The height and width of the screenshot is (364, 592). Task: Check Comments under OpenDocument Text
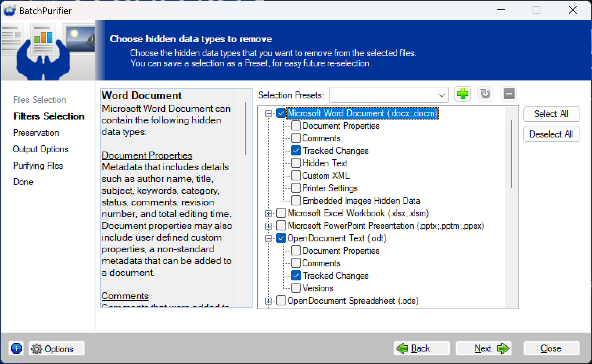click(x=296, y=263)
